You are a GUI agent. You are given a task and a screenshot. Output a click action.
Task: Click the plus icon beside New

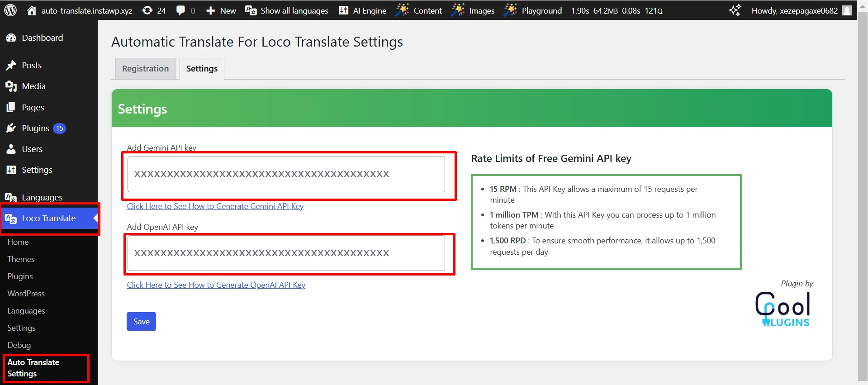coord(210,10)
